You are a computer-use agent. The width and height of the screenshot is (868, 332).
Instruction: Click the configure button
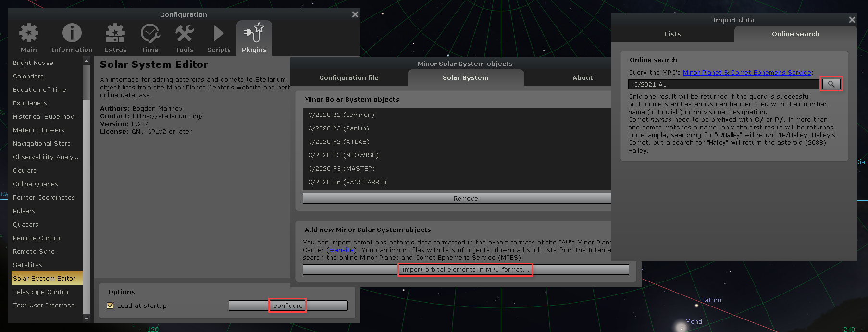288,306
